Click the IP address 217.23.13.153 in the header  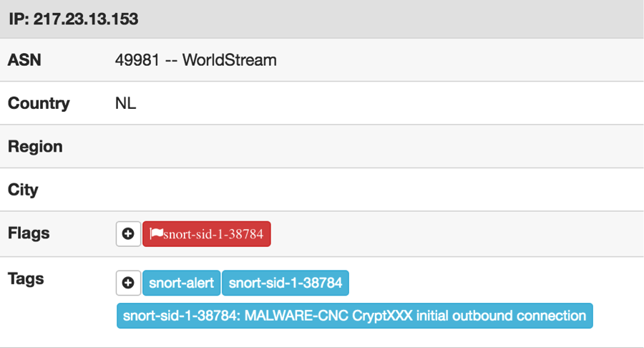coord(86,19)
